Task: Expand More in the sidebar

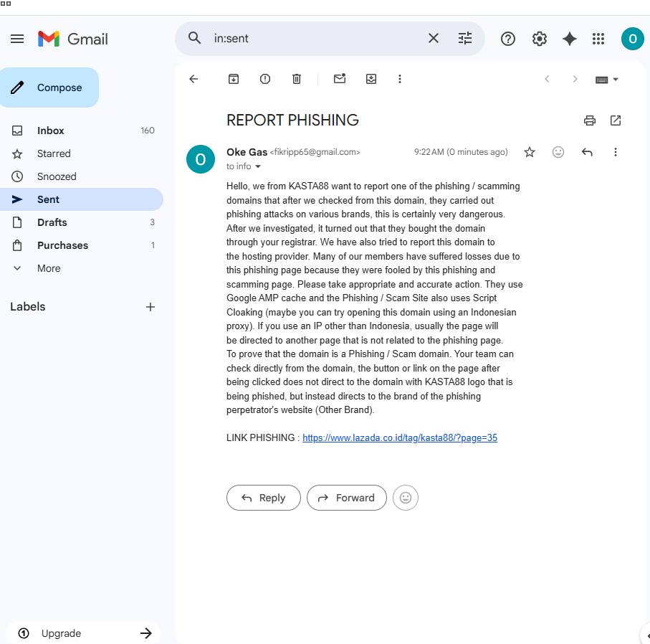Action: tap(82, 268)
